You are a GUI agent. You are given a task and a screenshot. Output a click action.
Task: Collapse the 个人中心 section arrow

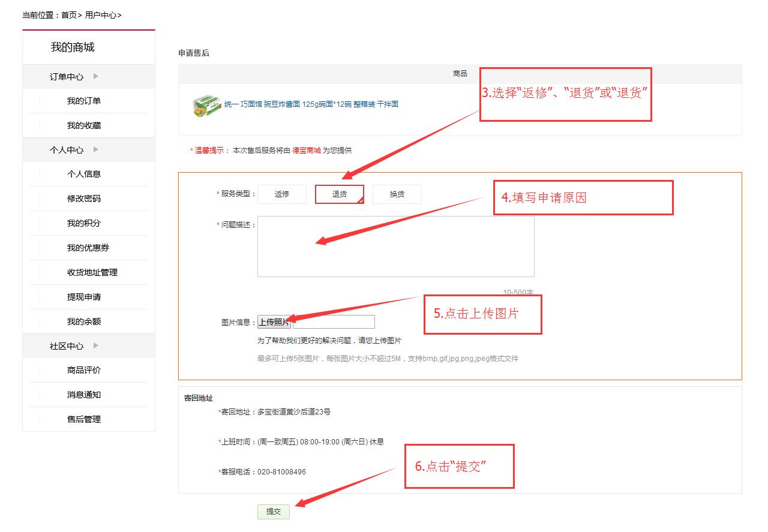click(x=96, y=149)
